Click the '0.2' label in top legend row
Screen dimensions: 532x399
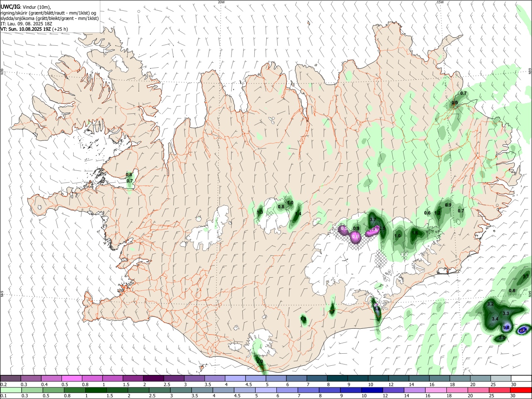[x=4, y=384]
